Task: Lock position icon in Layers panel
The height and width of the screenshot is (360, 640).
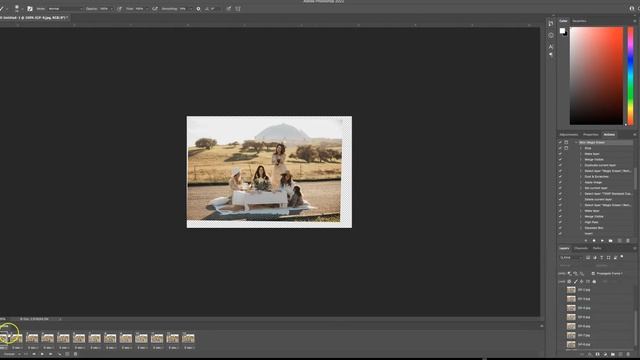Action: tap(582, 282)
